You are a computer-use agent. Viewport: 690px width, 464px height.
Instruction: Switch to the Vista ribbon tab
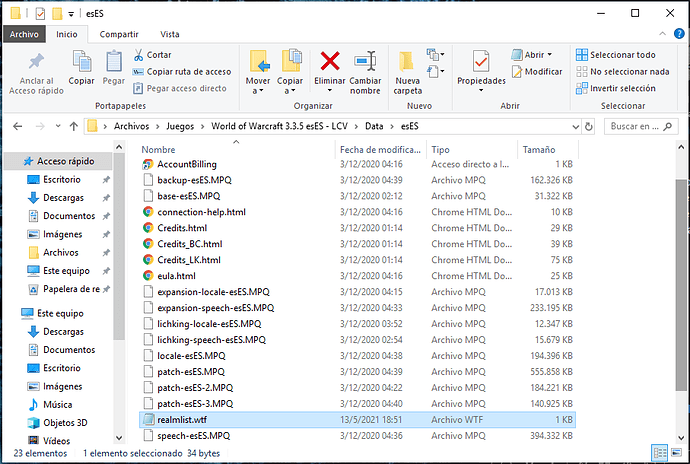[x=170, y=34]
